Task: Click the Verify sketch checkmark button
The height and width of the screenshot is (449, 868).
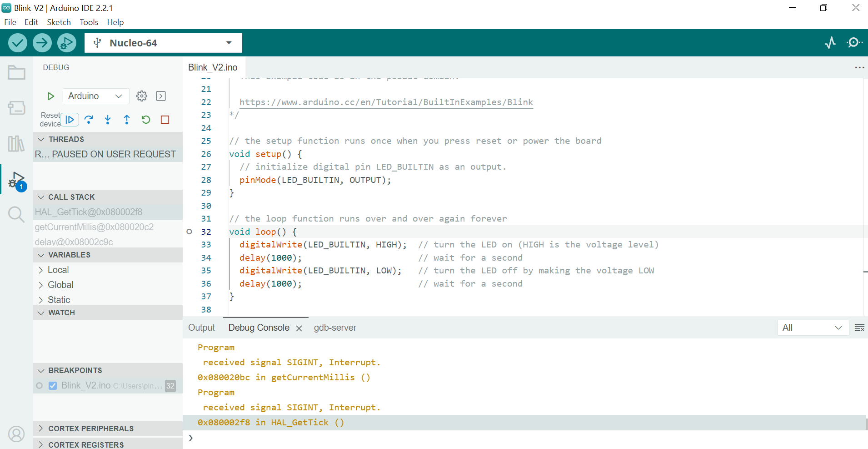Action: coord(17,43)
